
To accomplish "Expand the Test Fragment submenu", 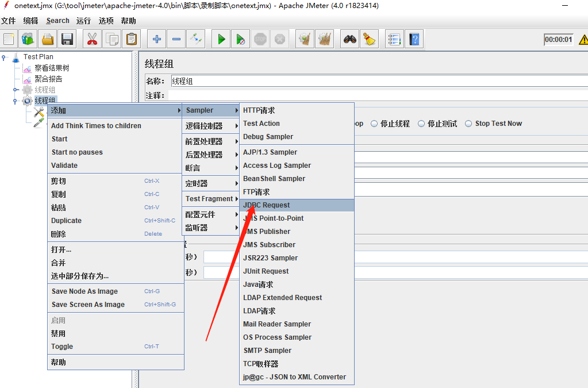I will tap(212, 199).
